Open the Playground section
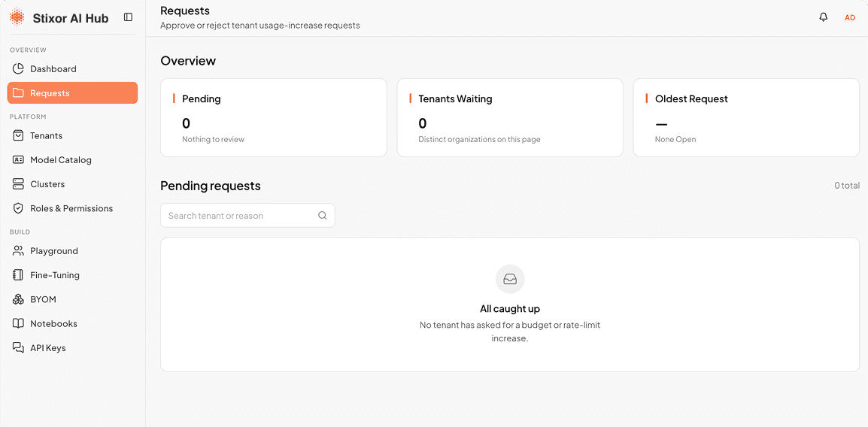The width and height of the screenshot is (868, 427). [x=72, y=250]
